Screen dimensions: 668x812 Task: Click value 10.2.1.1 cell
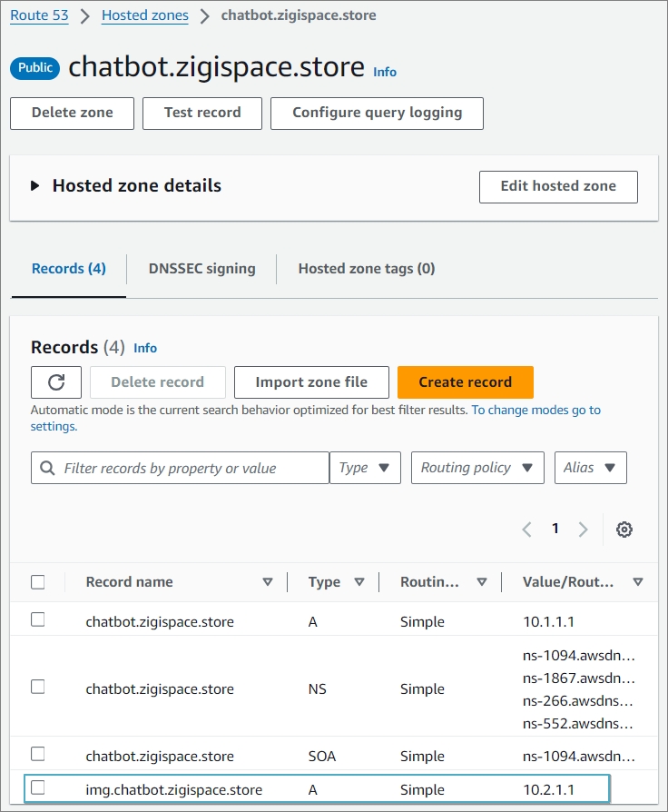[x=548, y=789]
